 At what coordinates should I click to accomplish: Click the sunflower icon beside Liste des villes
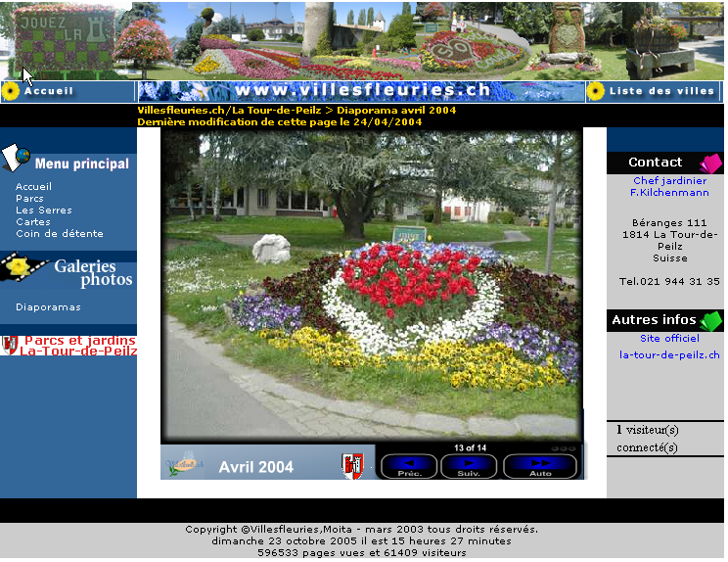(x=595, y=91)
